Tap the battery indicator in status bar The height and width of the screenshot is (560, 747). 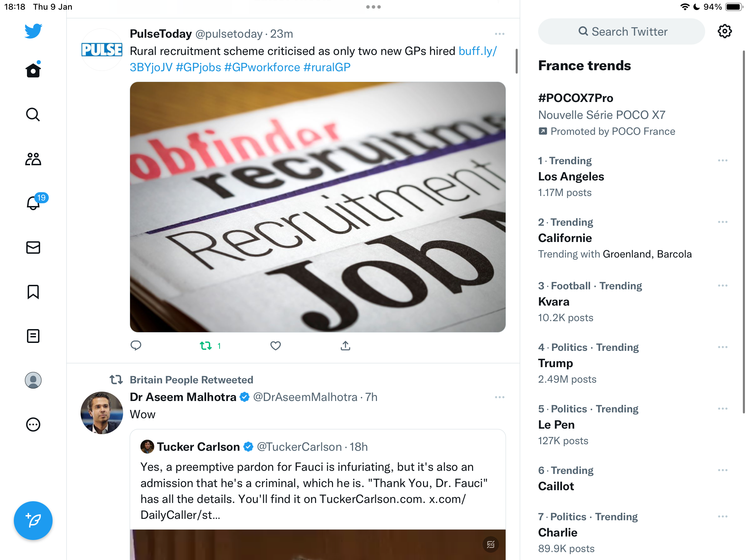tap(735, 7)
